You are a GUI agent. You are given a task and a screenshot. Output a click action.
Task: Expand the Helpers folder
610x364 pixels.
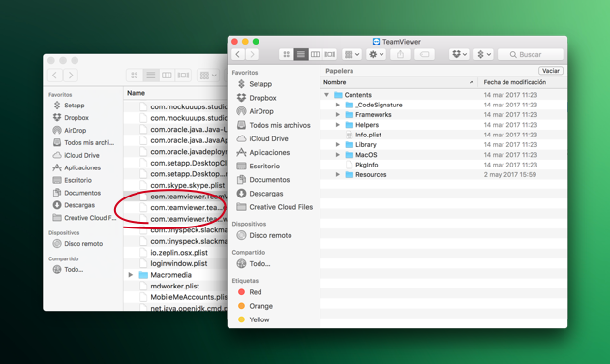pyautogui.click(x=338, y=125)
